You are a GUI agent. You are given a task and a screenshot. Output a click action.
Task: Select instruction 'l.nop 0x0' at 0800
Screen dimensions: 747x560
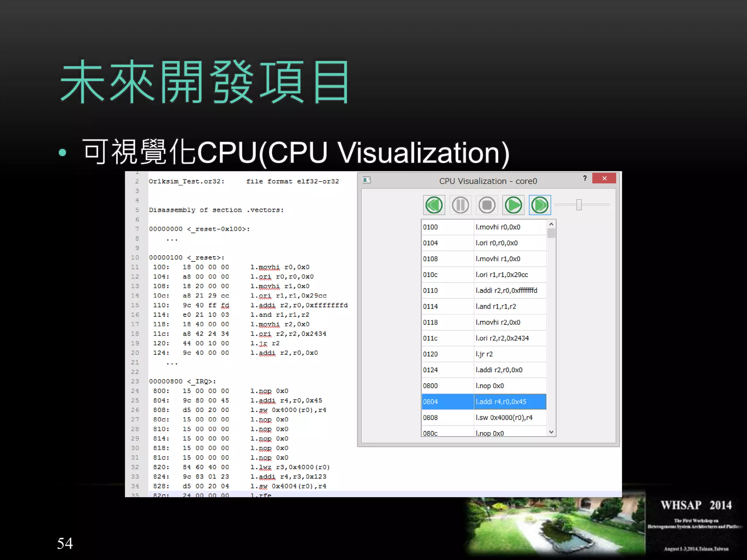(510, 386)
